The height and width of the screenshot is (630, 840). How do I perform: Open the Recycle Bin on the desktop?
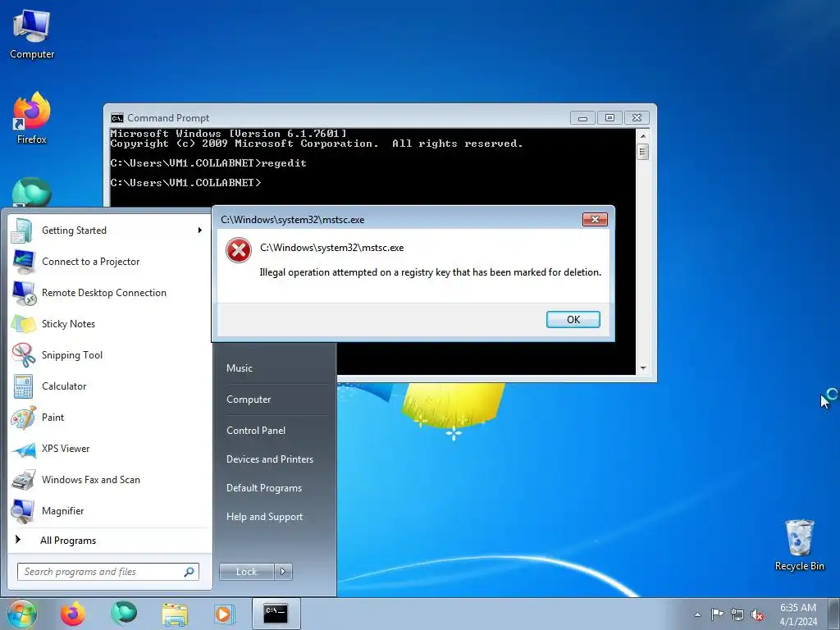tap(799, 545)
